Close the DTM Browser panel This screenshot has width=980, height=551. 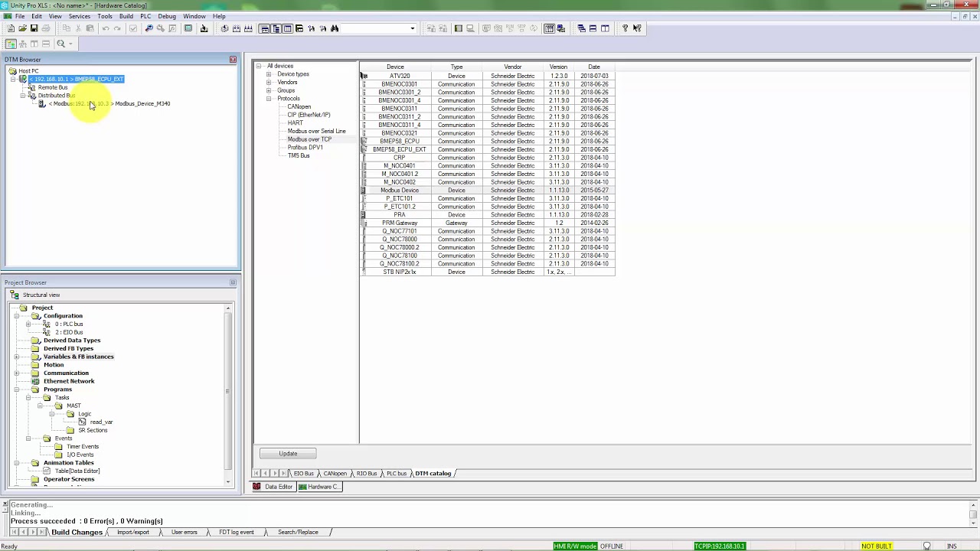233,60
